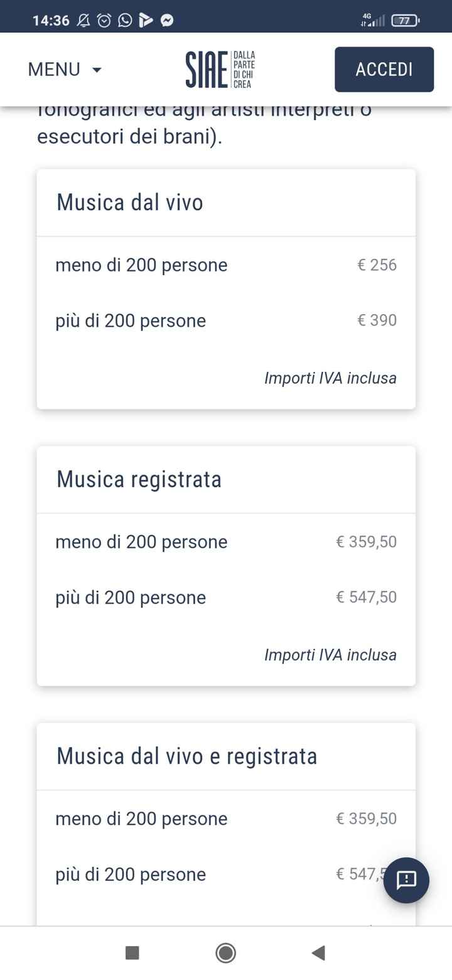Click the MENU dropdown arrow
Viewport: 452px width, 980px height.
[97, 70]
